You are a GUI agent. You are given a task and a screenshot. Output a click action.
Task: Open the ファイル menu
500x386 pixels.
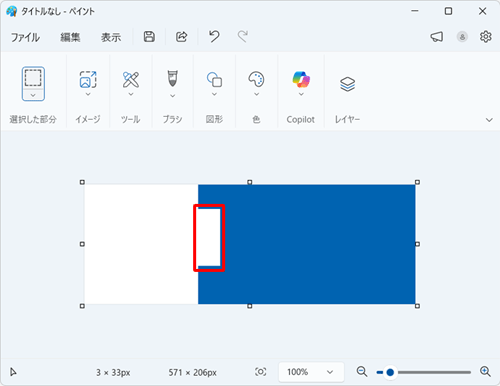click(x=25, y=37)
